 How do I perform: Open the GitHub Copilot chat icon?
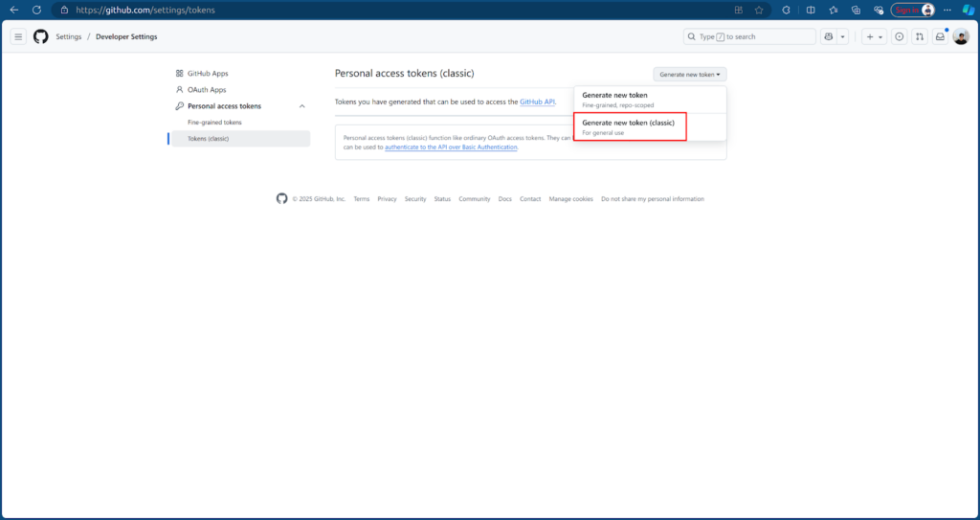(x=828, y=36)
